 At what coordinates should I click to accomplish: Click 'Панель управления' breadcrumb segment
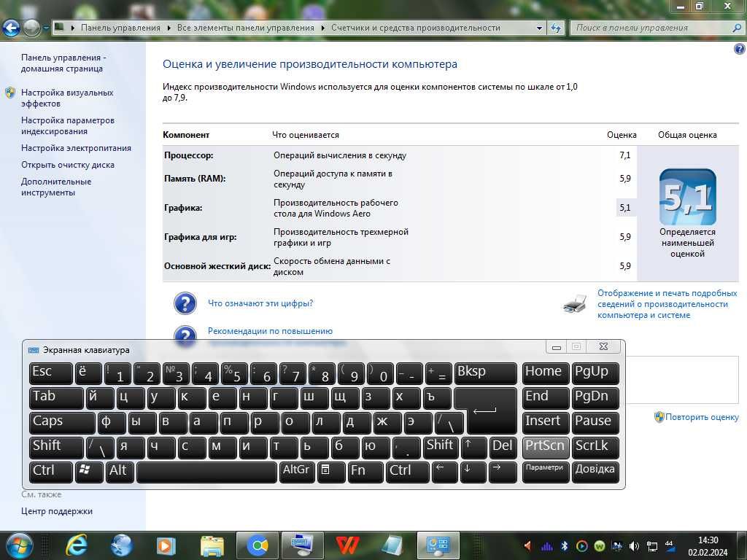120,28
